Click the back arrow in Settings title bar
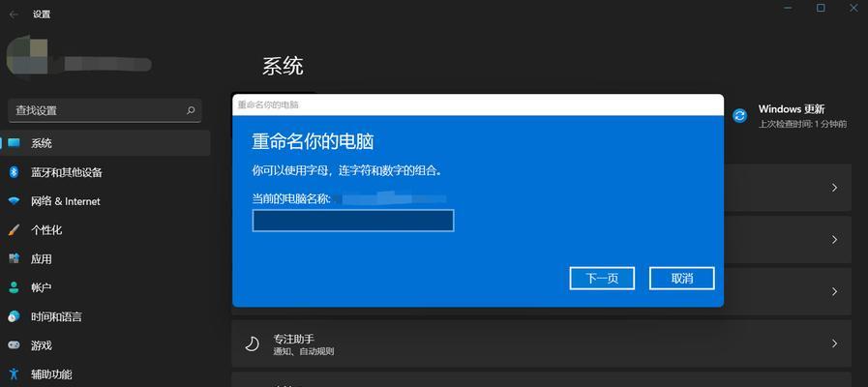Image resolution: width=868 pixels, height=387 pixels. (14, 15)
